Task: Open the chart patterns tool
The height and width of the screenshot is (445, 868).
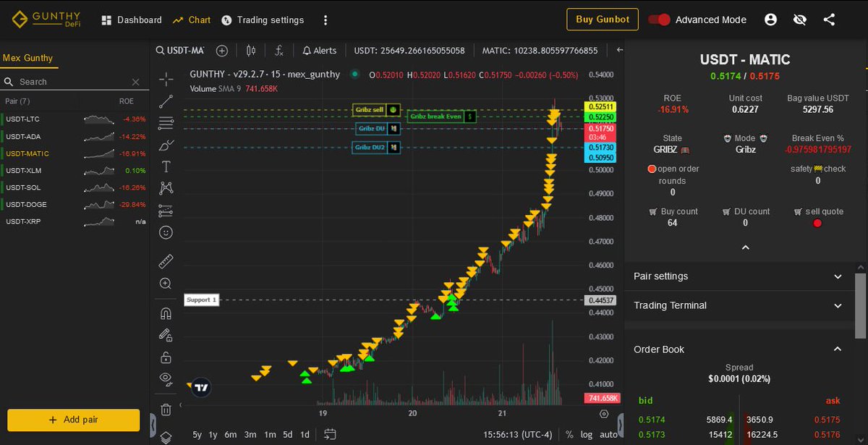Action: pyautogui.click(x=166, y=188)
